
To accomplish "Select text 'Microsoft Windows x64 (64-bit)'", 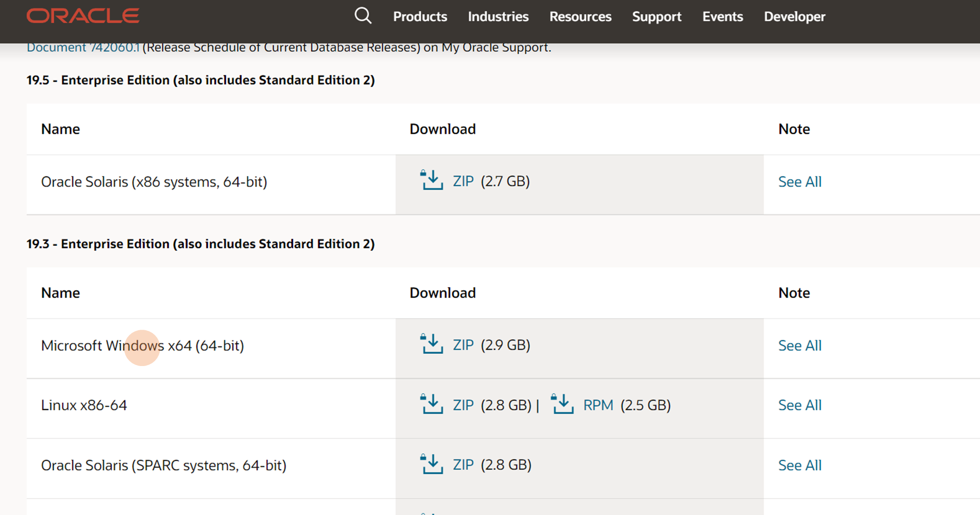I will coord(143,345).
